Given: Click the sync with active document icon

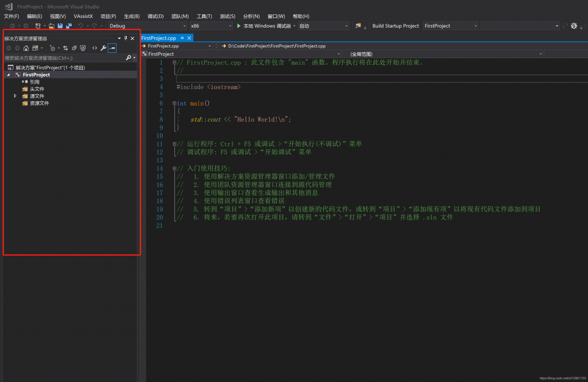Looking at the screenshot, I should tap(66, 48).
